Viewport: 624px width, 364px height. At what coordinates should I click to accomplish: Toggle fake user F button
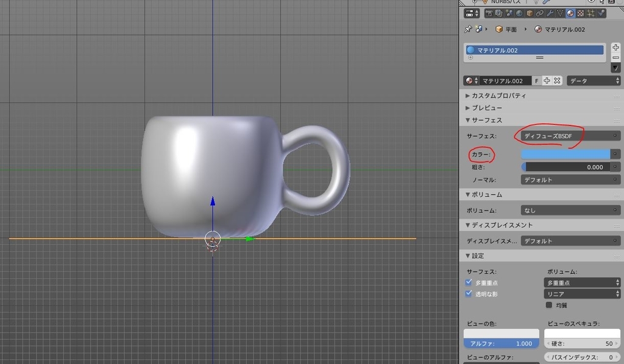(x=536, y=81)
